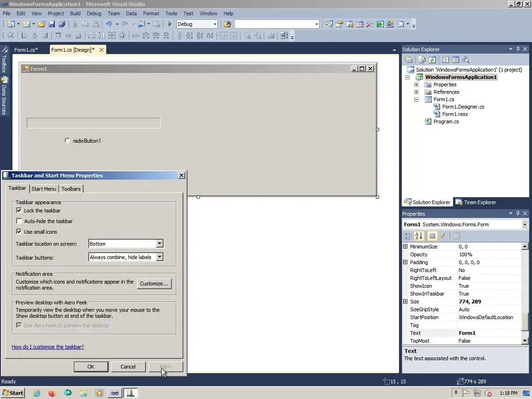
Task: Click the Save All toolbar icon
Action: click(x=62, y=24)
